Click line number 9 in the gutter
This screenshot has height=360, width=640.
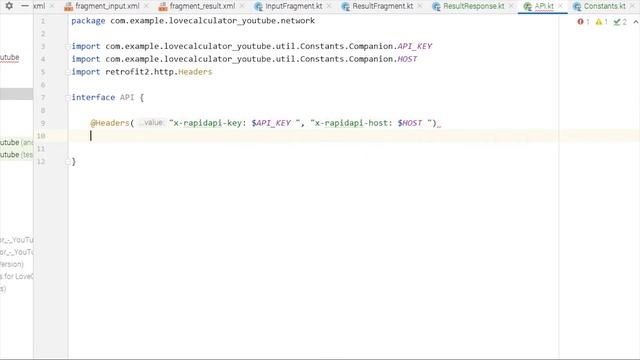43,123
